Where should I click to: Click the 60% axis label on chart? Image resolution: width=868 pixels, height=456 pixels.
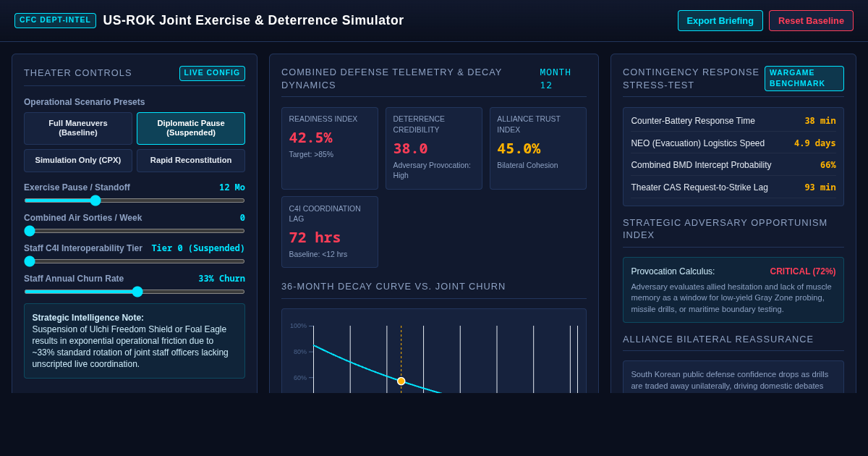tap(299, 378)
